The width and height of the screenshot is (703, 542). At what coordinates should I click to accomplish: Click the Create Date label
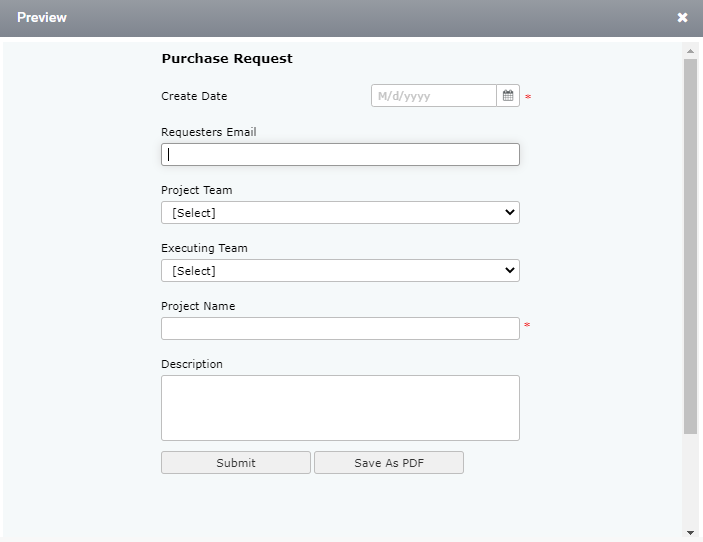click(194, 96)
